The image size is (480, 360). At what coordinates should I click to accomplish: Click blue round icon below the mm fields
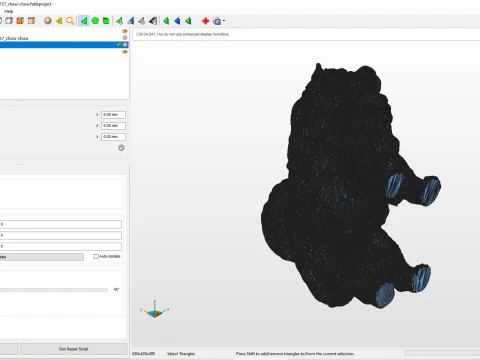pyautogui.click(x=121, y=148)
